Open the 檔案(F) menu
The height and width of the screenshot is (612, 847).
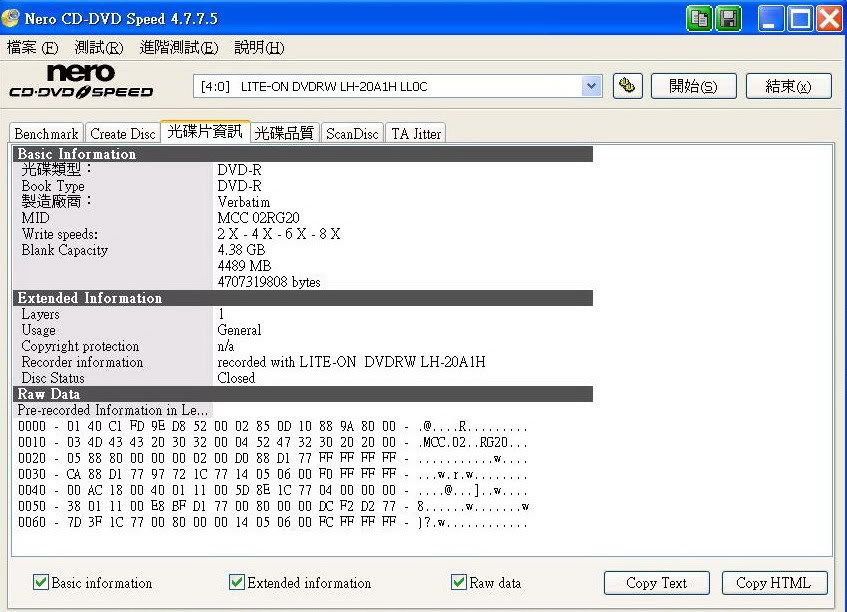click(32, 48)
